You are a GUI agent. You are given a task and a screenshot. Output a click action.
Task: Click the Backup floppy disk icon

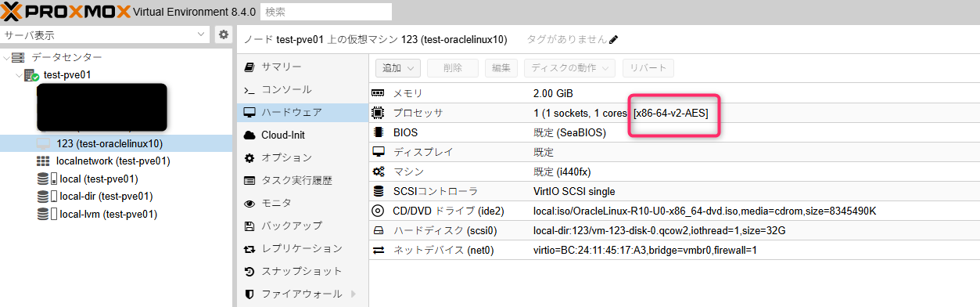(249, 226)
